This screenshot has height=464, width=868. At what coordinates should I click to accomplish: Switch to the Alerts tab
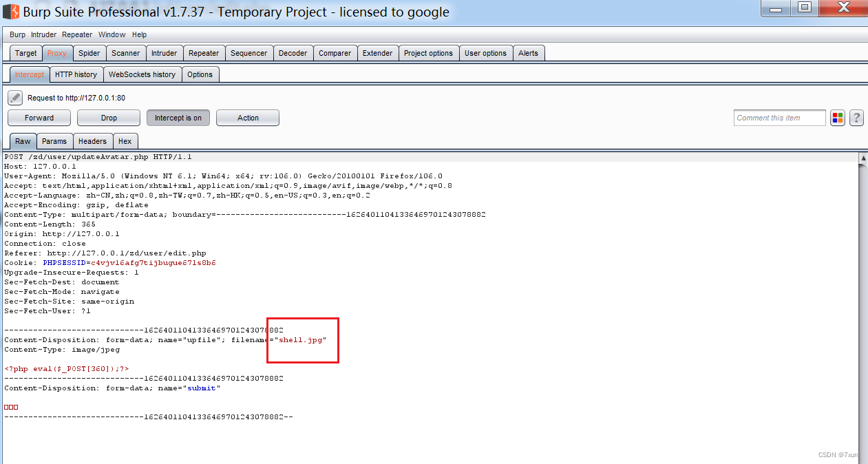pos(529,53)
